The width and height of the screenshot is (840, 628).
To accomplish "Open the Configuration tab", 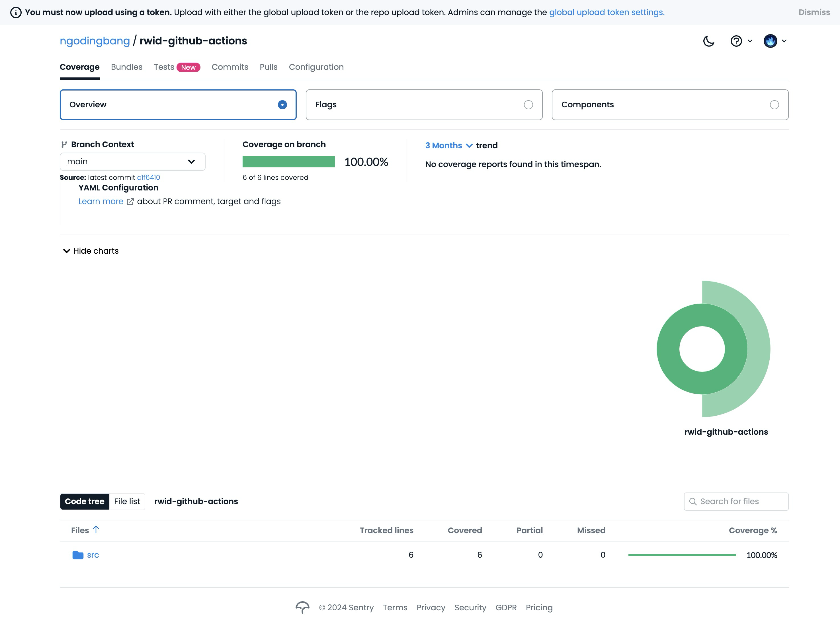I will [x=316, y=67].
